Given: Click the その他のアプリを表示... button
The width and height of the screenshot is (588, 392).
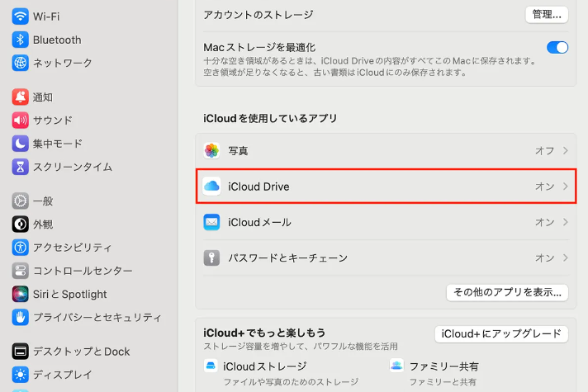Looking at the screenshot, I should [507, 292].
